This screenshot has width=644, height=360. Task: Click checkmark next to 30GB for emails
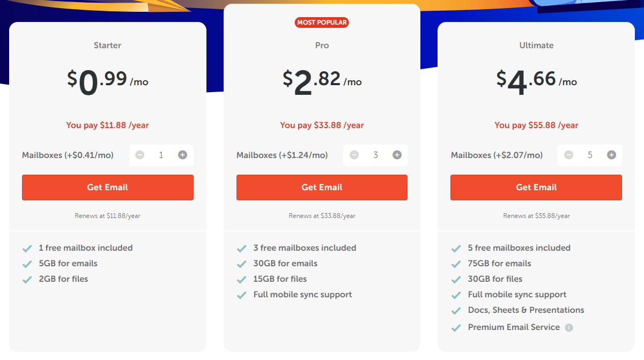[x=242, y=264]
